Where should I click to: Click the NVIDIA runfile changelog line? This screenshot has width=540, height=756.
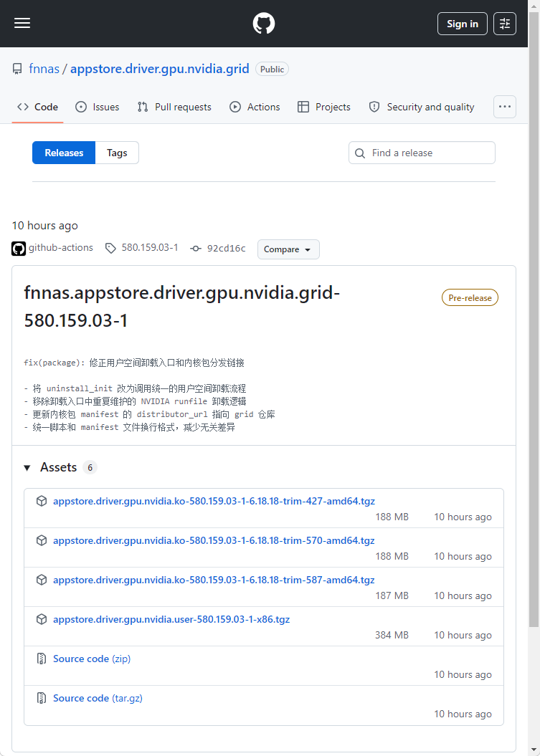point(135,401)
